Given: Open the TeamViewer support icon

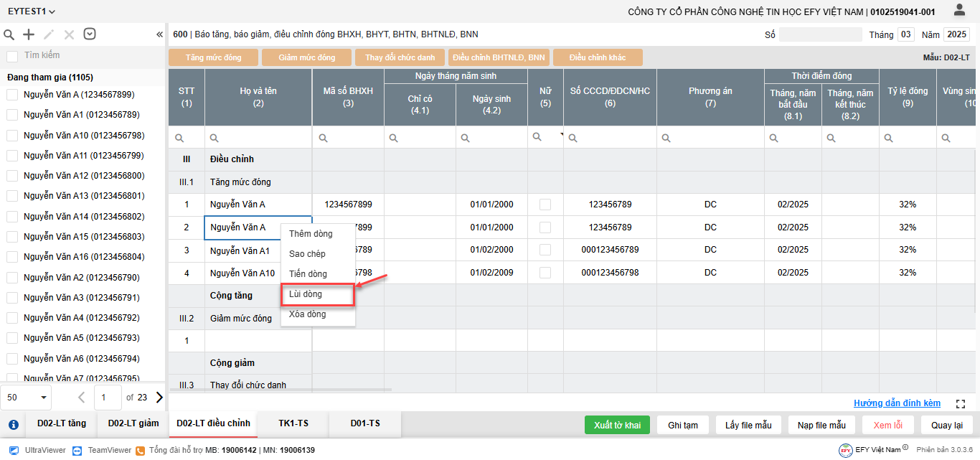Looking at the screenshot, I should (x=79, y=450).
